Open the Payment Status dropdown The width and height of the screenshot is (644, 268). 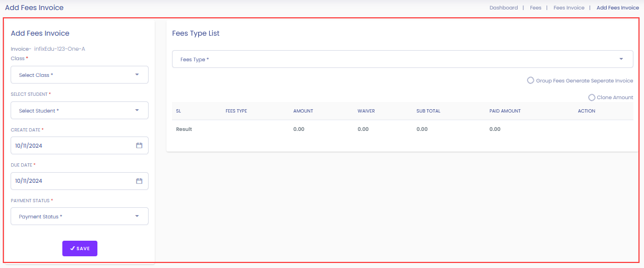coord(79,216)
